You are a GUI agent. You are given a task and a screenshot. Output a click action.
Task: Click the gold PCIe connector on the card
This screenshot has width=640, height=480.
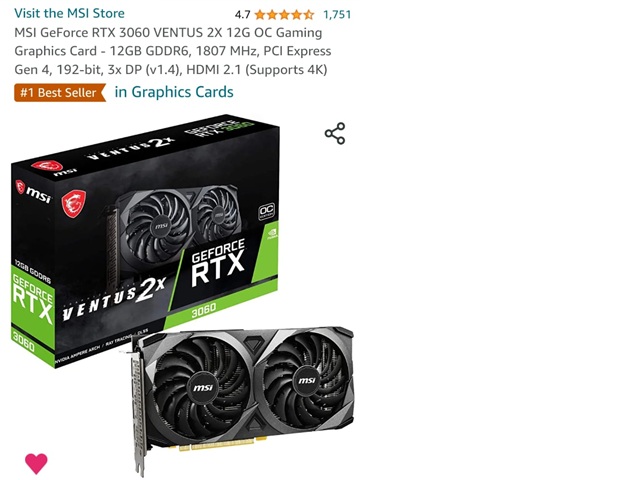pyautogui.click(x=222, y=444)
